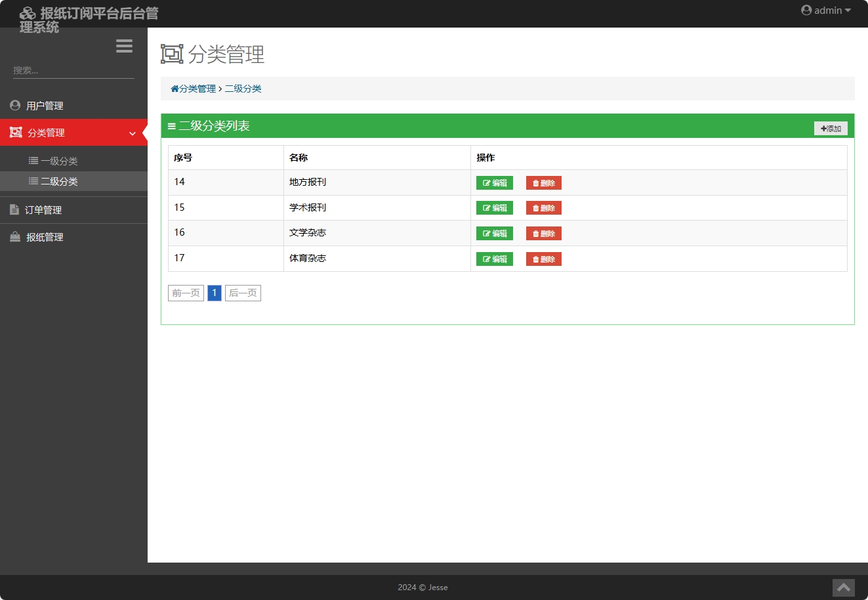This screenshot has width=868, height=600.
Task: Toggle the sidebar with the hamburger icon
Action: pos(124,46)
